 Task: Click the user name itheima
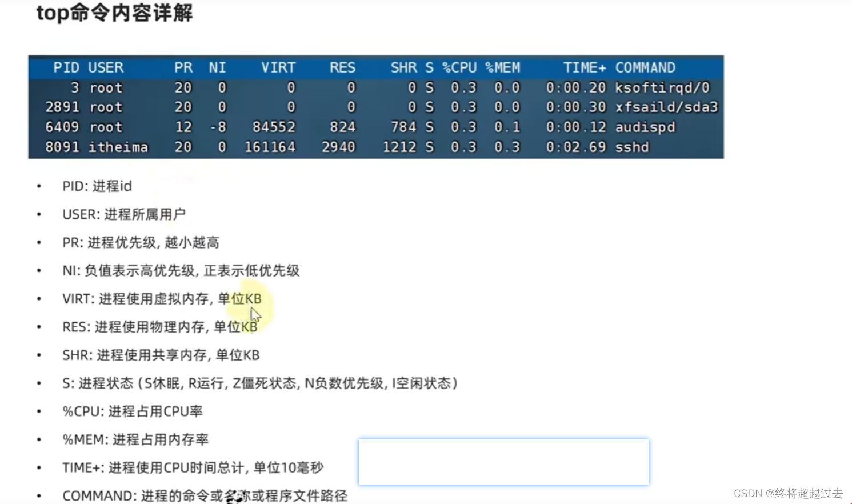[x=118, y=147]
